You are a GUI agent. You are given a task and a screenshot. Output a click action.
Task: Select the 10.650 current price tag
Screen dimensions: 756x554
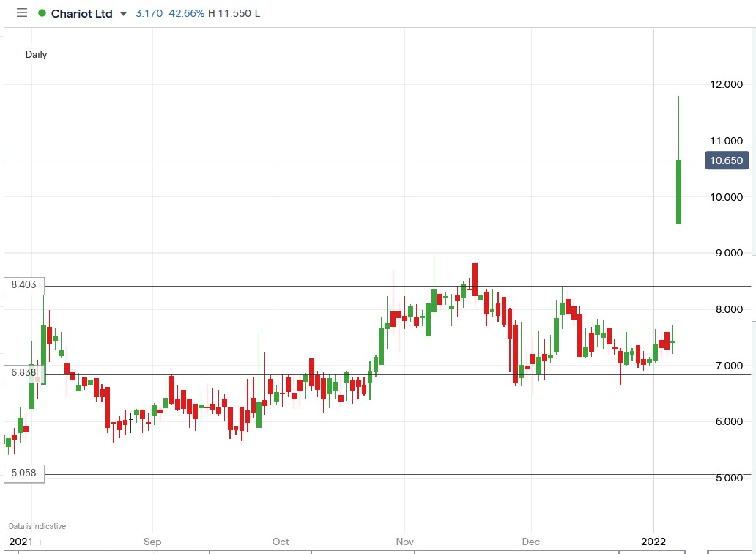coord(727,160)
